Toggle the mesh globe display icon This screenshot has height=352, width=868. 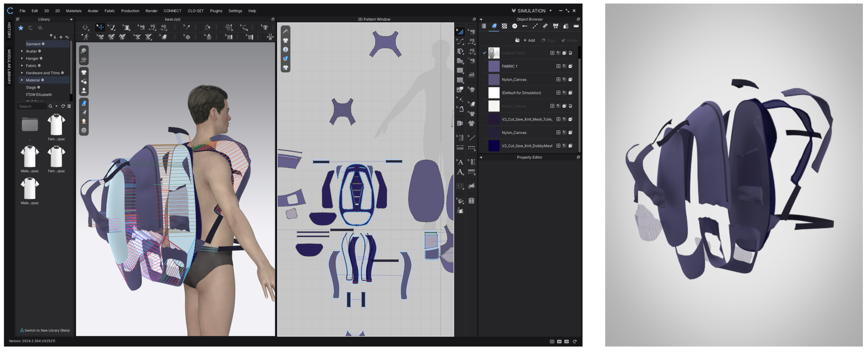[84, 131]
